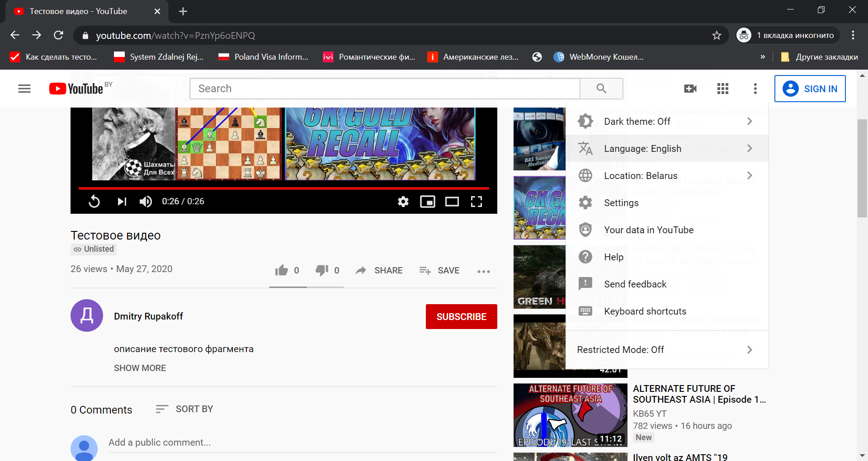Go to YouTube home via logo
The width and height of the screenshot is (868, 461).
pos(76,89)
